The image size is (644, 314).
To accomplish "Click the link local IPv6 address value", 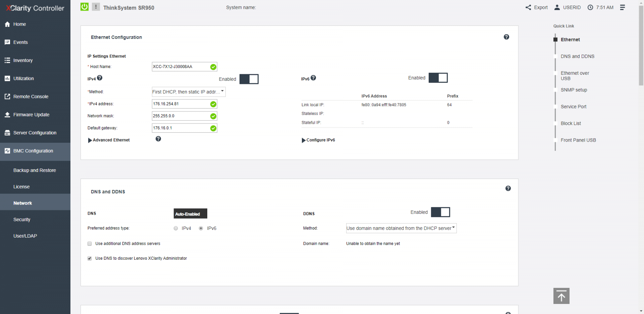I will pyautogui.click(x=384, y=105).
